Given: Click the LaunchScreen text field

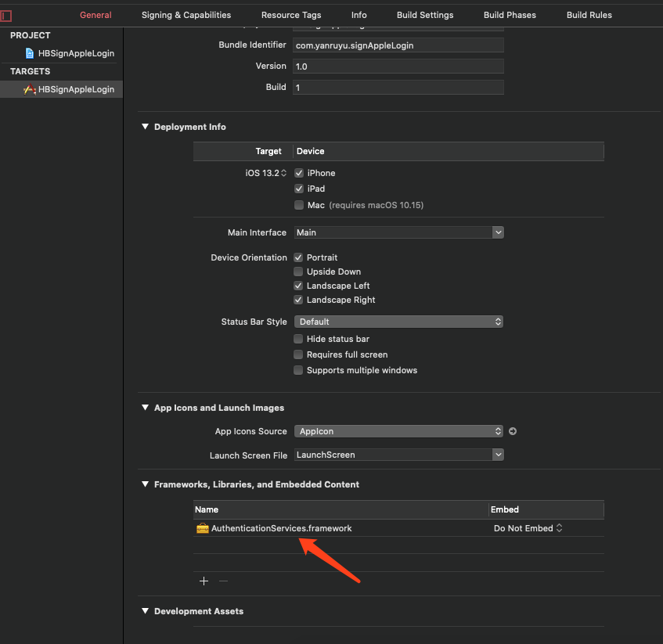Looking at the screenshot, I should pyautogui.click(x=393, y=455).
